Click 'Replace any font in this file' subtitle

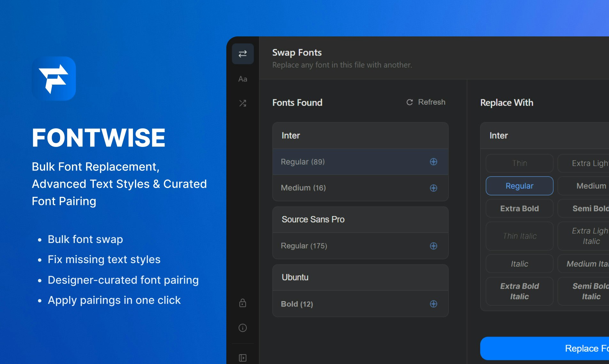pyautogui.click(x=342, y=65)
